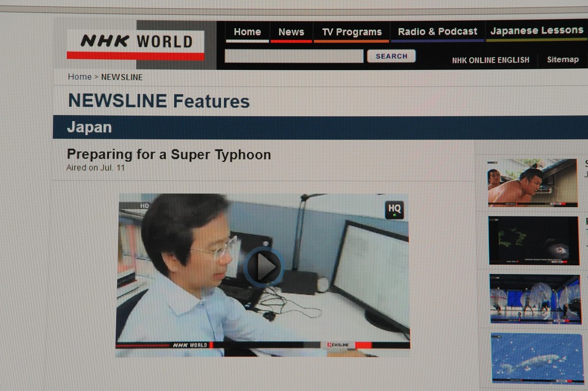Open NHK ONLINE ENGLISH link
Viewport: 588px width, 391px height.
(490, 60)
